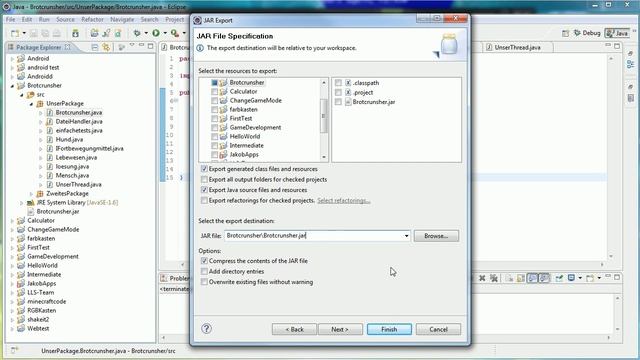Screen dimensions: 640x360
Task: Click the Debug bug toolbar icon
Action: [x=137, y=33]
